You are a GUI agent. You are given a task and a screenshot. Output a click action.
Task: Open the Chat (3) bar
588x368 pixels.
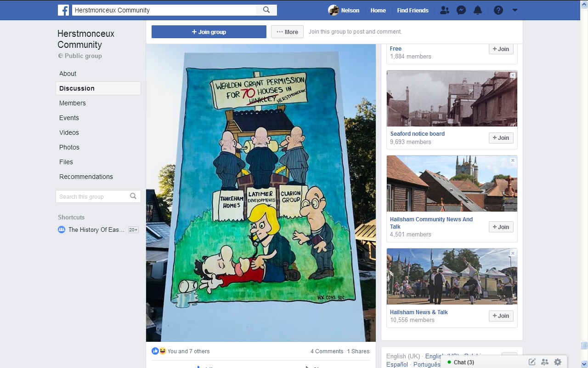point(464,362)
